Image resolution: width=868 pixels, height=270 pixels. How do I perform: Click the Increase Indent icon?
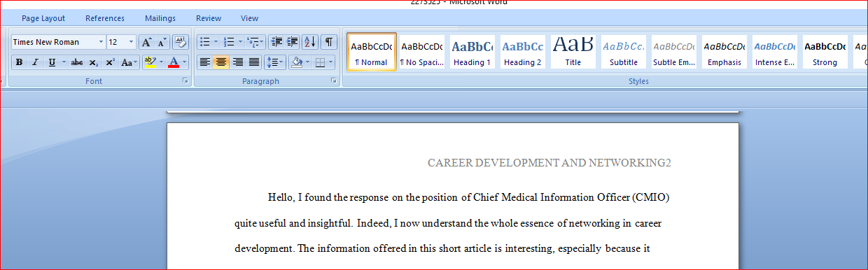tap(293, 42)
